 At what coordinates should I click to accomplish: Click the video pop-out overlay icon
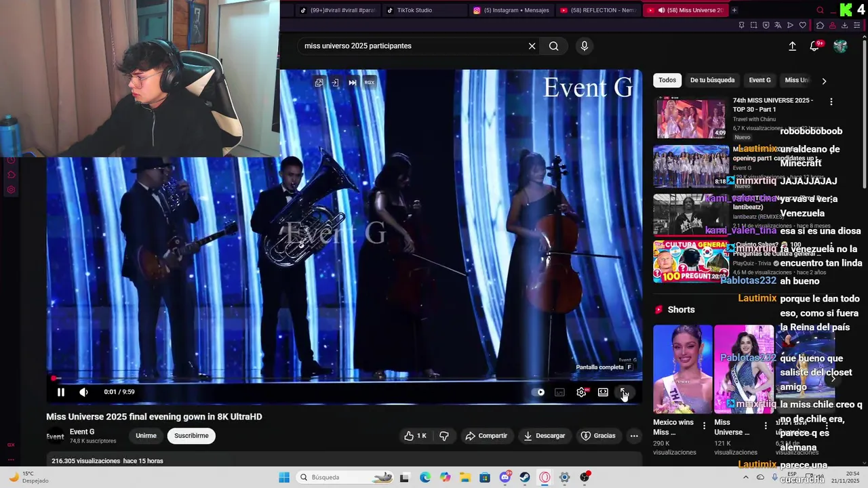point(319,83)
